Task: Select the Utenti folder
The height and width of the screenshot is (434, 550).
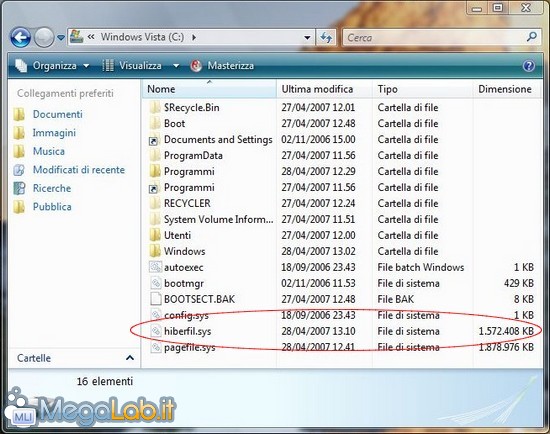Action: tap(177, 235)
